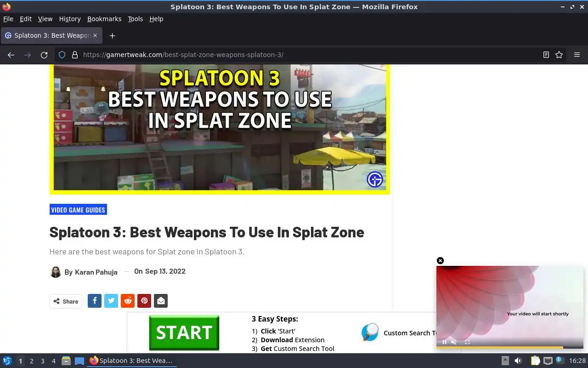The width and height of the screenshot is (588, 368).
Task: Go back to the previous page
Action: coord(11,55)
